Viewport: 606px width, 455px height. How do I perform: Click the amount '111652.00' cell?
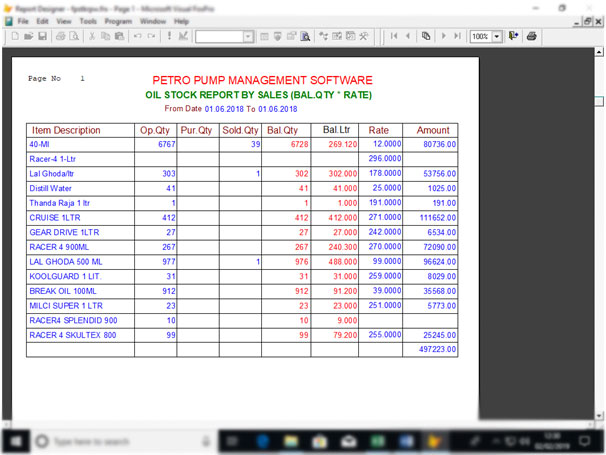point(438,218)
